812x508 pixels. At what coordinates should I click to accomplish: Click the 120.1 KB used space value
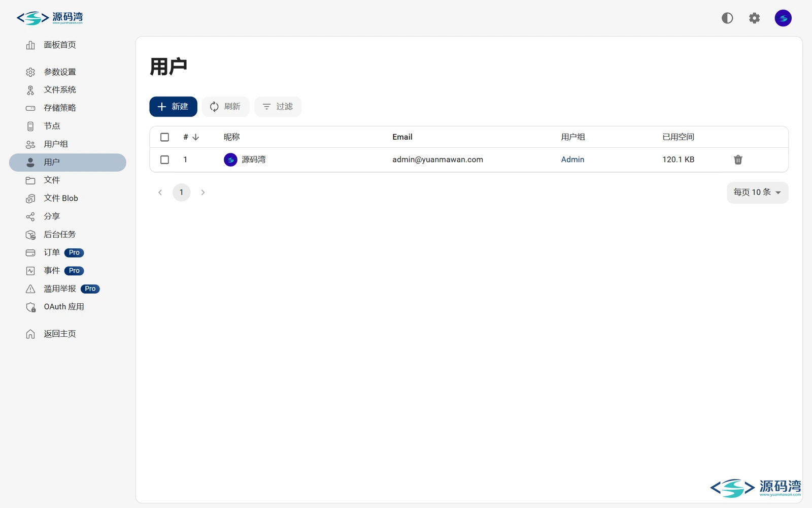tap(678, 160)
